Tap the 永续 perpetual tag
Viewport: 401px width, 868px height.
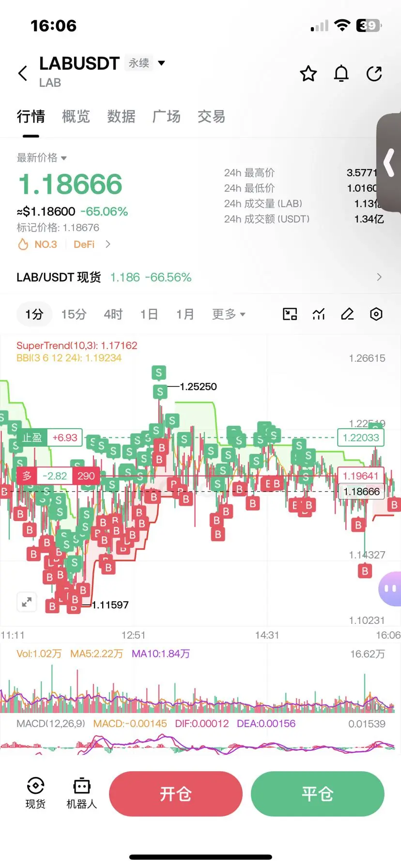click(139, 63)
